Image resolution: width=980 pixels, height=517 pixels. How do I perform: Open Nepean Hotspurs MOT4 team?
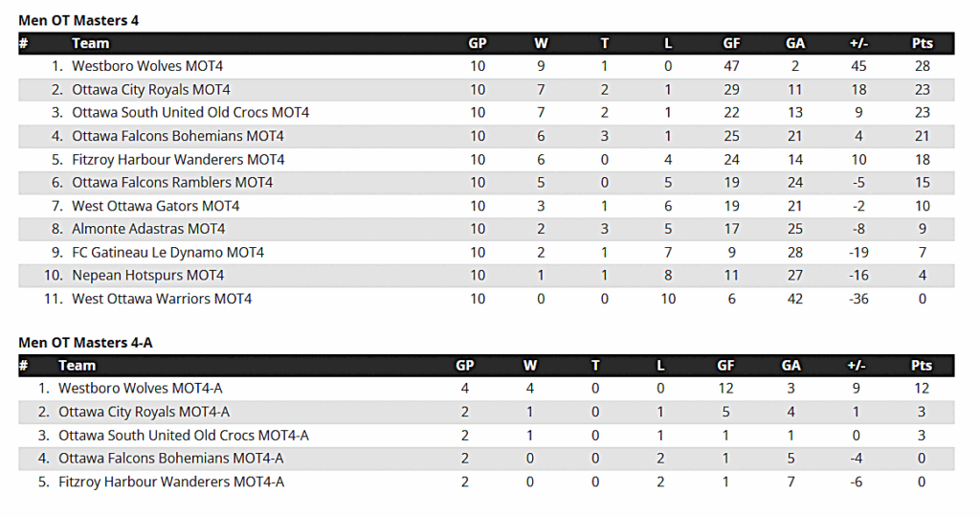pos(148,276)
